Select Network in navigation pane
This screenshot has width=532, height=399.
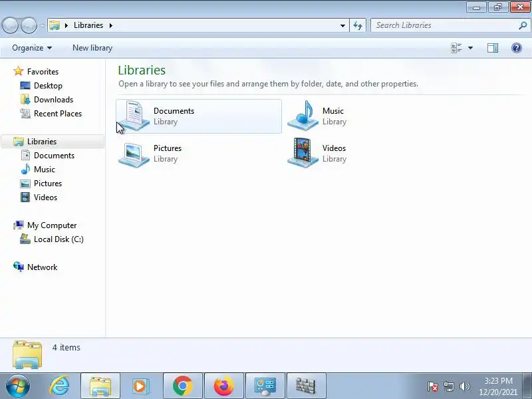[x=42, y=267]
